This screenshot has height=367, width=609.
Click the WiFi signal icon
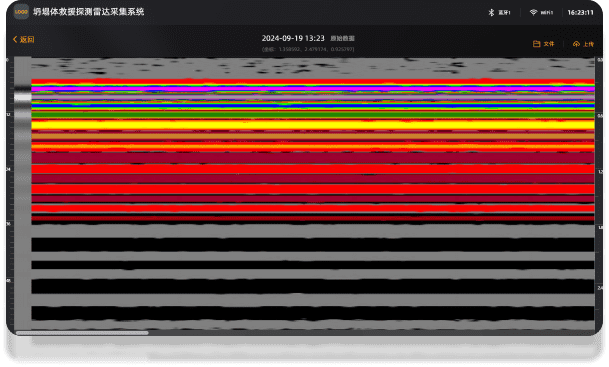click(533, 12)
